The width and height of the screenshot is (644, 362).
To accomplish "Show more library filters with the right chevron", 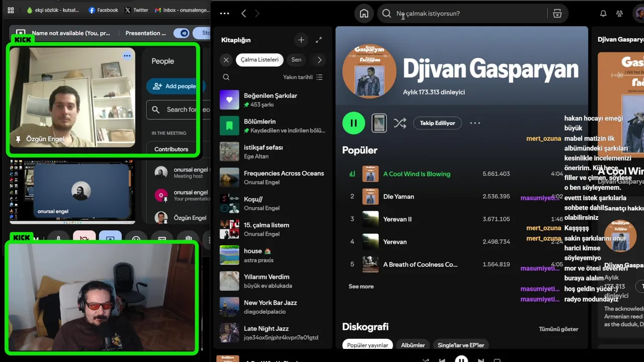I will tap(319, 60).
